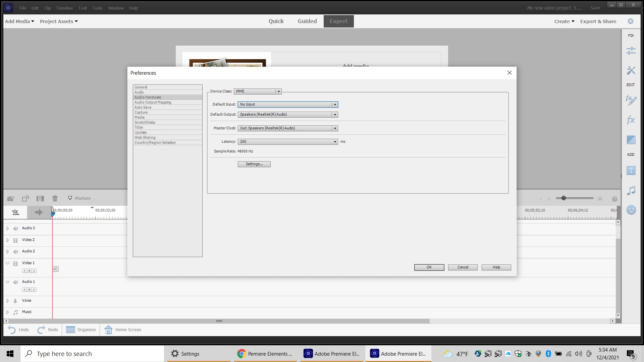Open the Timeline menu
The width and height of the screenshot is (644, 362).
[64, 8]
